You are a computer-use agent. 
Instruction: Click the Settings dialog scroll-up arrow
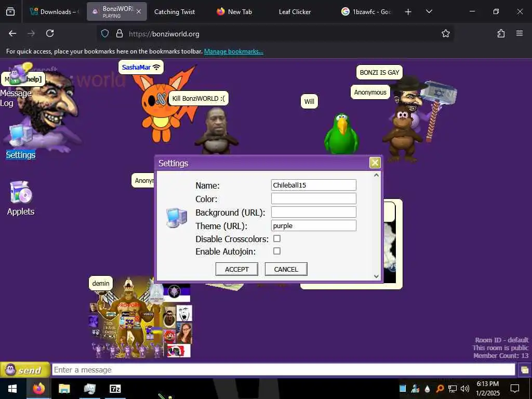[376, 176]
